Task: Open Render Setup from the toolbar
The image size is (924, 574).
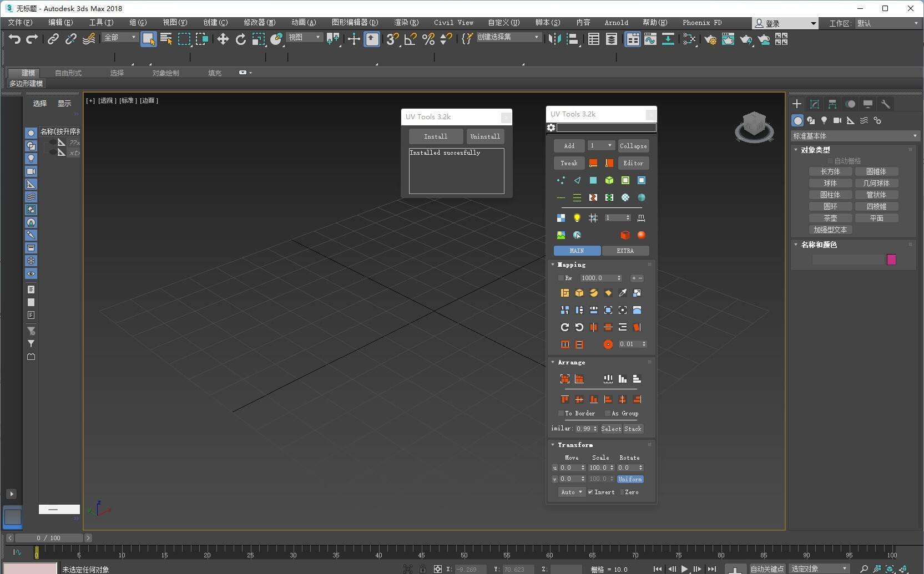Action: pyautogui.click(x=710, y=39)
